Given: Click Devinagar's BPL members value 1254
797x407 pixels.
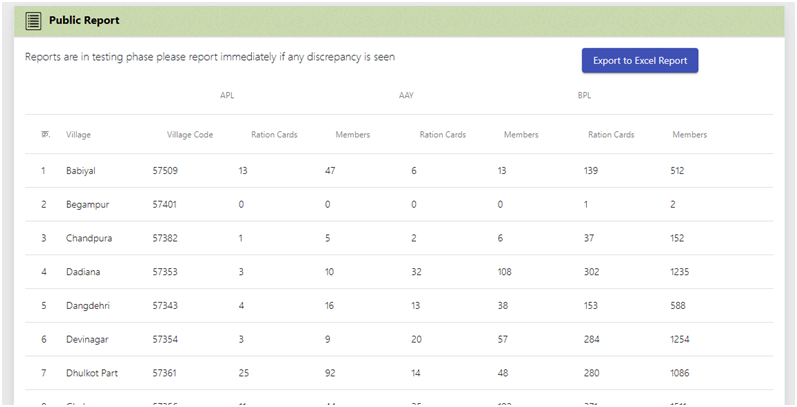Looking at the screenshot, I should [680, 339].
